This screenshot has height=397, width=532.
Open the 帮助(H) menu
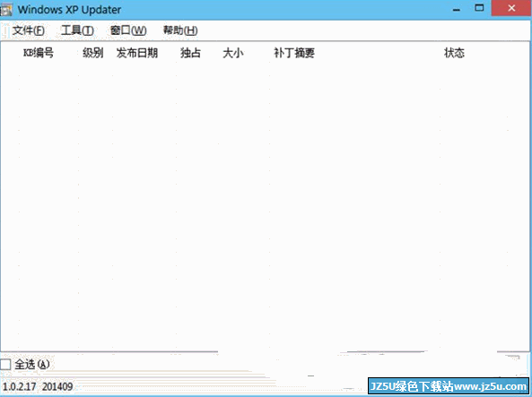point(180,30)
